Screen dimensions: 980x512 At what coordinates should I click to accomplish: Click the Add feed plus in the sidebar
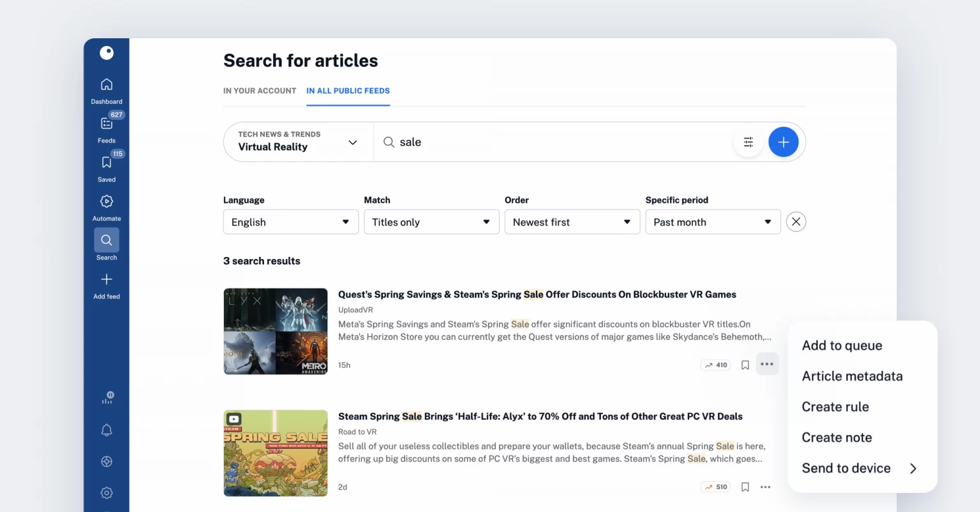[x=106, y=281]
